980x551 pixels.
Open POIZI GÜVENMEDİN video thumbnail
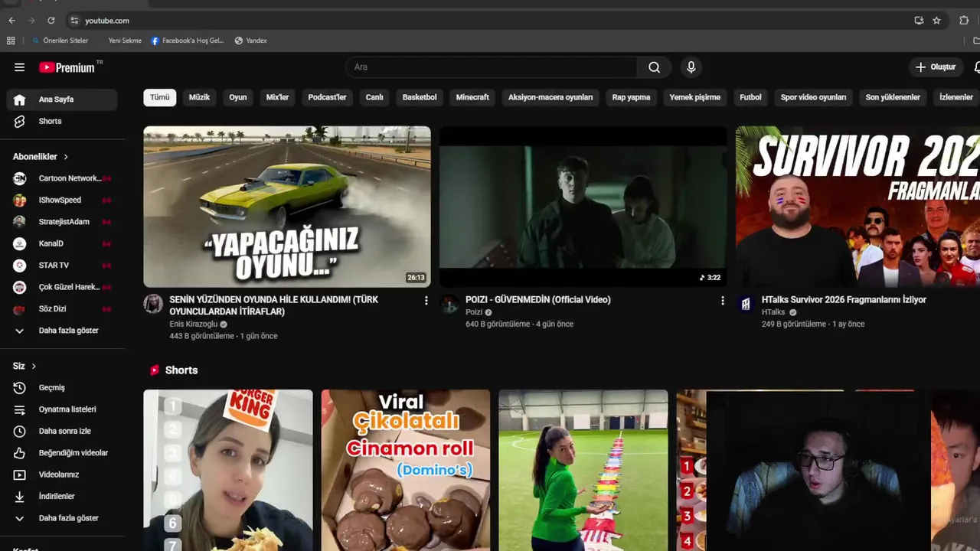click(x=583, y=207)
